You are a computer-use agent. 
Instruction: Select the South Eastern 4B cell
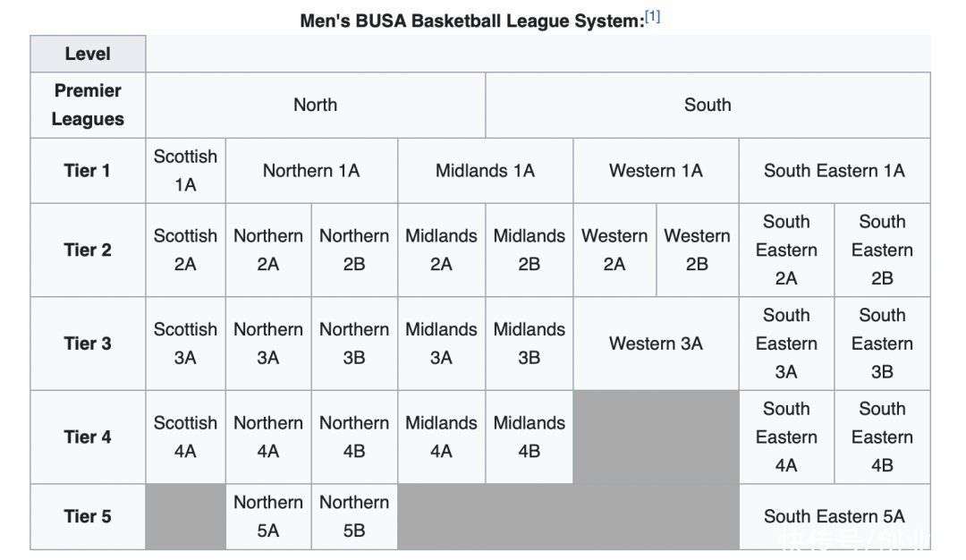[x=882, y=437]
